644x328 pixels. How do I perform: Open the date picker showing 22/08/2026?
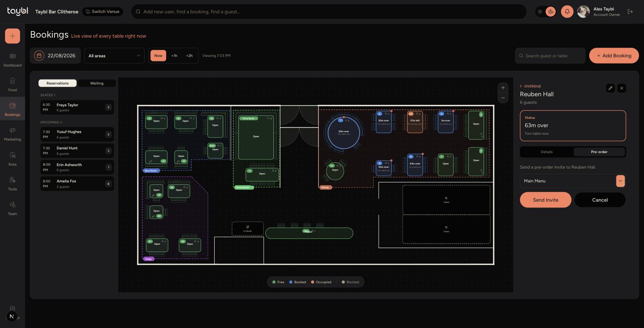pos(55,56)
